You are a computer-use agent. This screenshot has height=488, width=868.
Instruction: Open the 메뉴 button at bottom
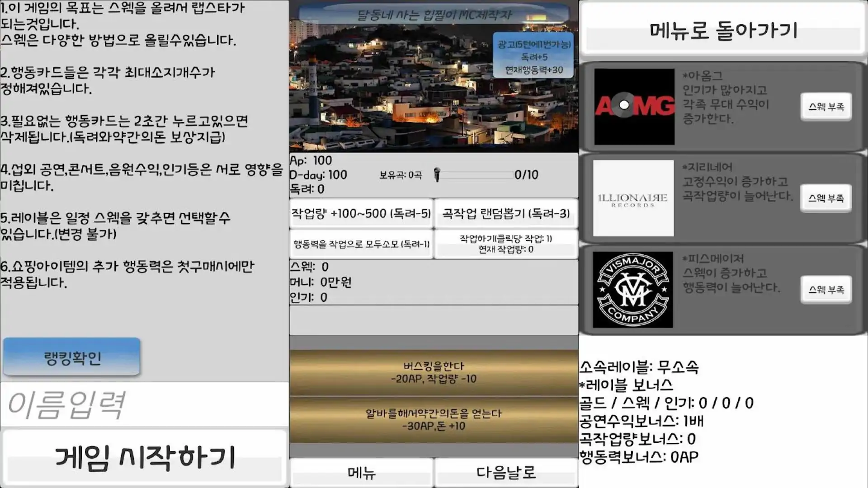(x=361, y=473)
